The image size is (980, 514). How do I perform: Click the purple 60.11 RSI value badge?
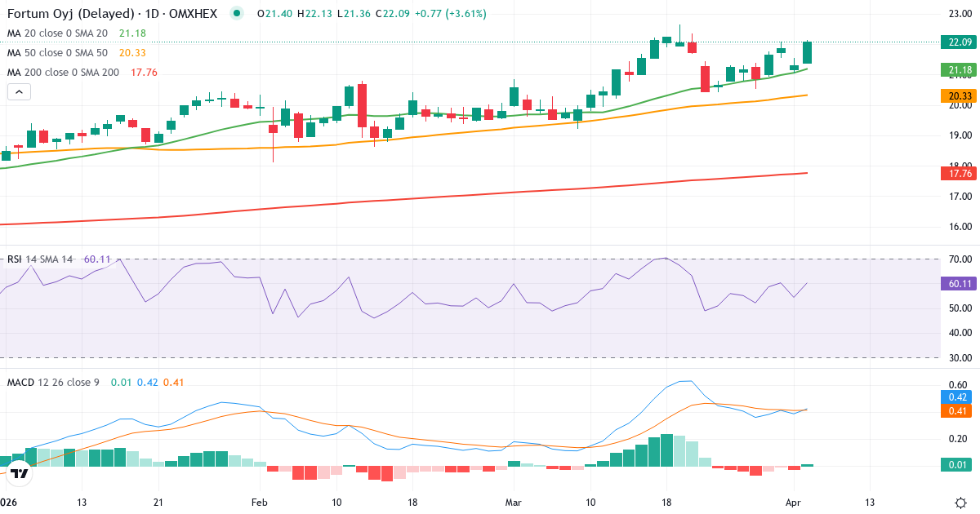coord(959,283)
